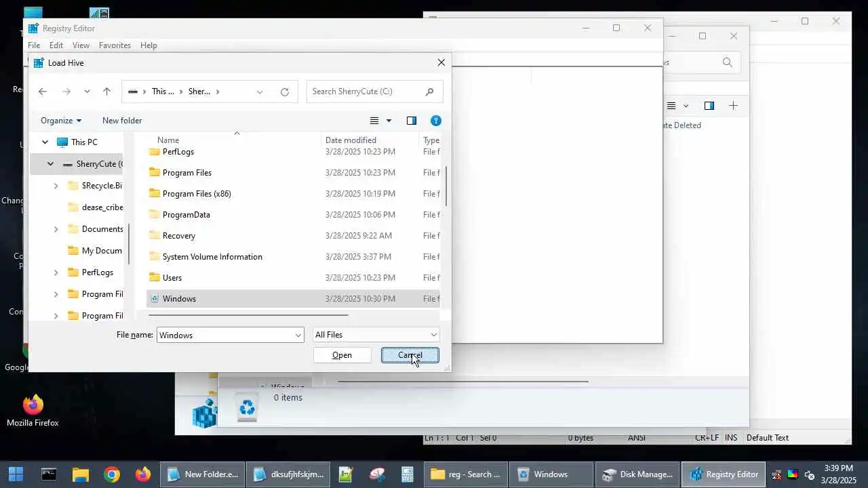Open the Organize dropdown menu
Screen dimensions: 868x488
(x=61, y=121)
